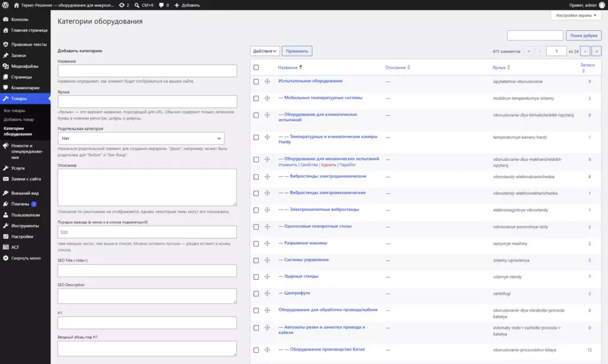Viewport: 608px width, 364px height.
Task: Open ACF in the sidebar
Action: 15,247
